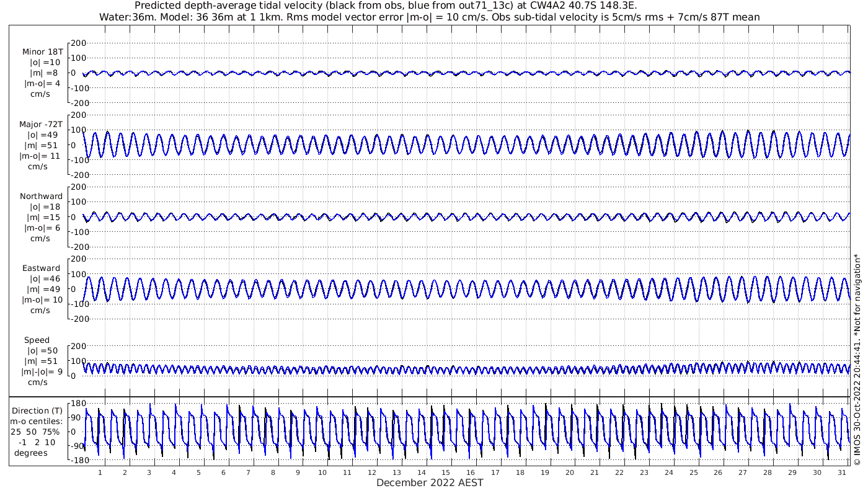Select day label "31" on the date axis

click(x=841, y=473)
